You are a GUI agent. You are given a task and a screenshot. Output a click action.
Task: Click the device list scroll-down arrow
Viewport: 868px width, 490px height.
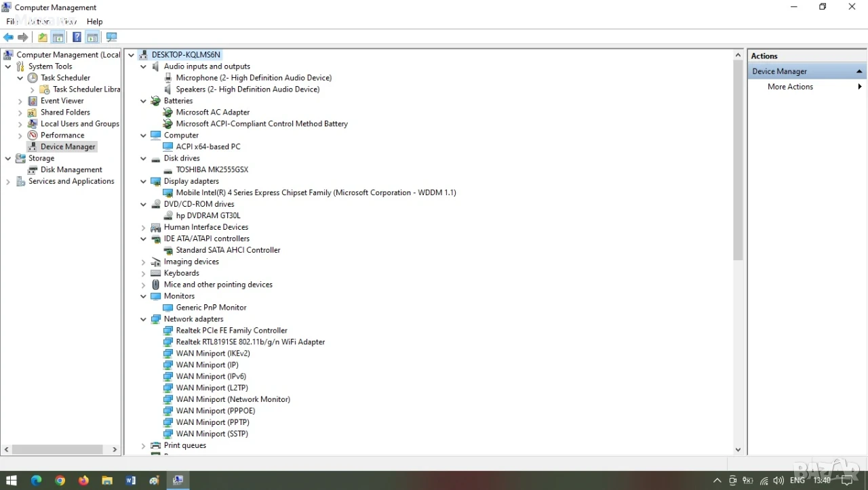(x=738, y=449)
